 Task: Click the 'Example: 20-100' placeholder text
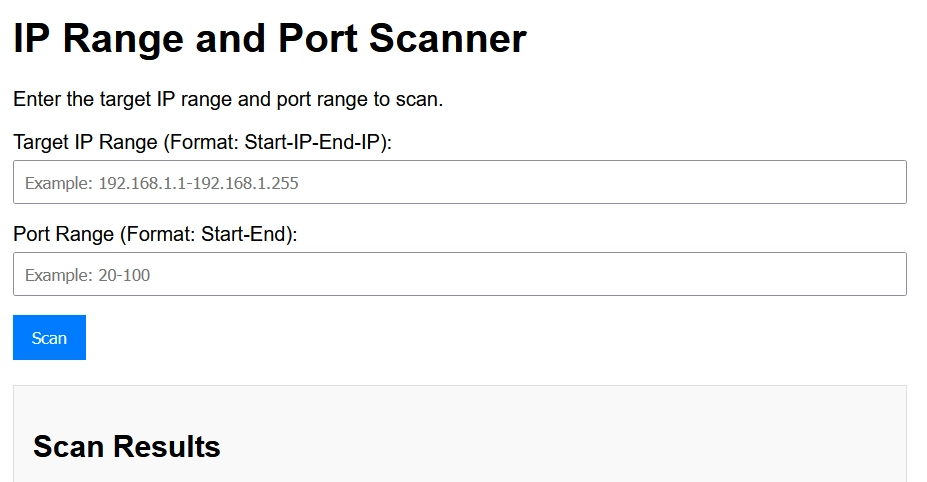(x=88, y=275)
